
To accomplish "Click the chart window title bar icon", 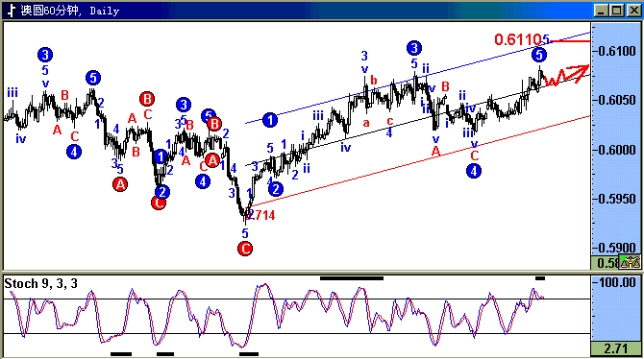I will [12, 11].
